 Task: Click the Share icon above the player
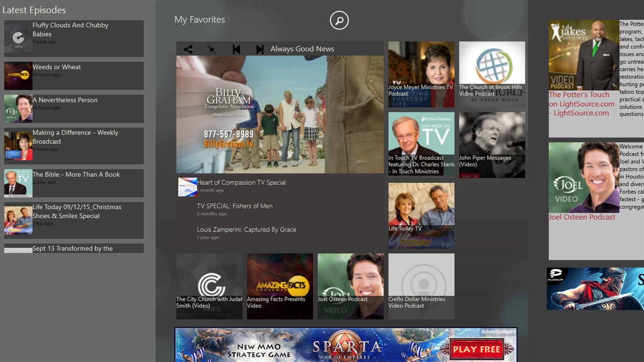click(x=188, y=49)
